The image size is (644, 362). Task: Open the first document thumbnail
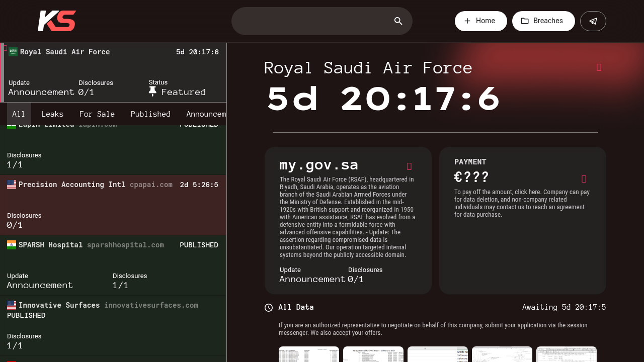click(309, 354)
